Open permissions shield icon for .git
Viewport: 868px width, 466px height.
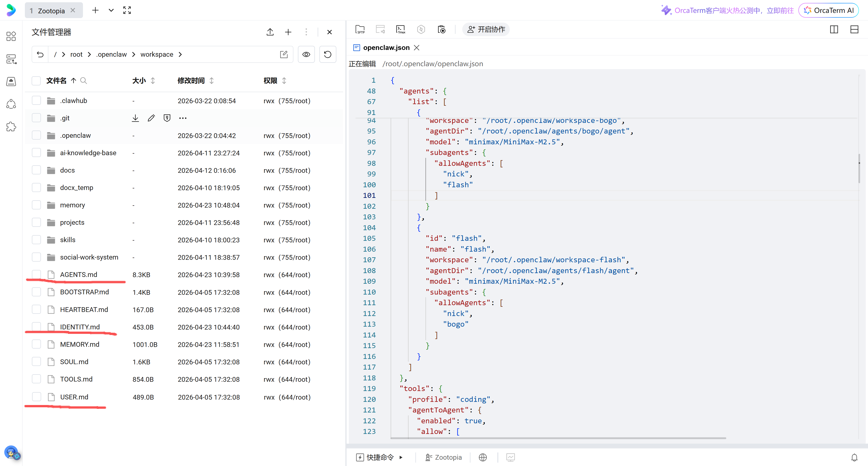[167, 118]
